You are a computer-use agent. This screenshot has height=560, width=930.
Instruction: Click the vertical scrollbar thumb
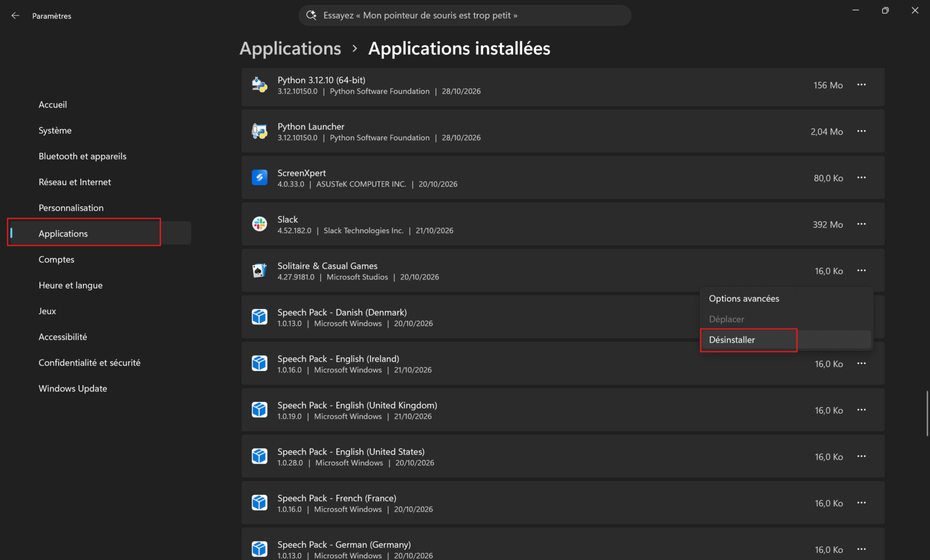[927, 414]
